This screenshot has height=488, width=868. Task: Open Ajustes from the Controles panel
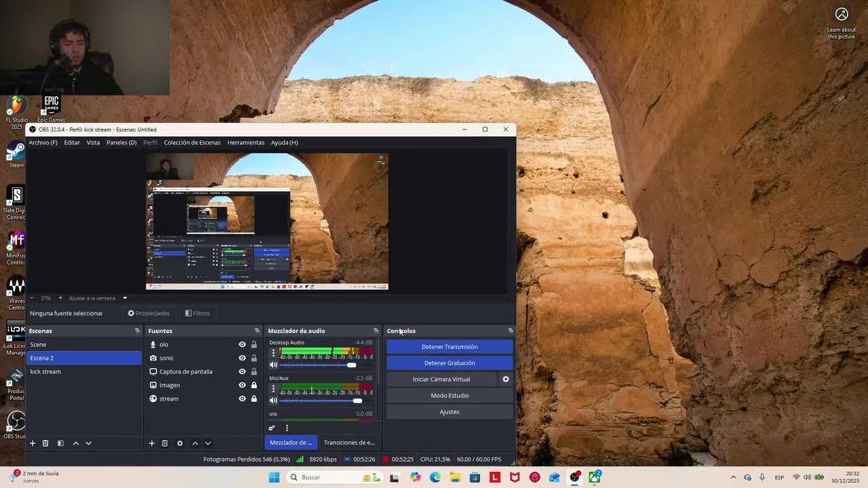coord(450,412)
